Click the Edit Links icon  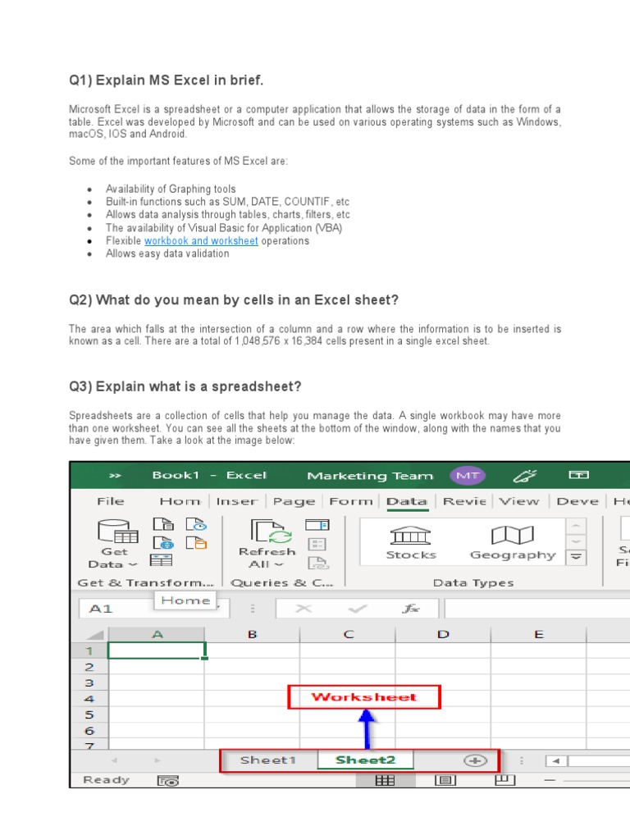[318, 563]
